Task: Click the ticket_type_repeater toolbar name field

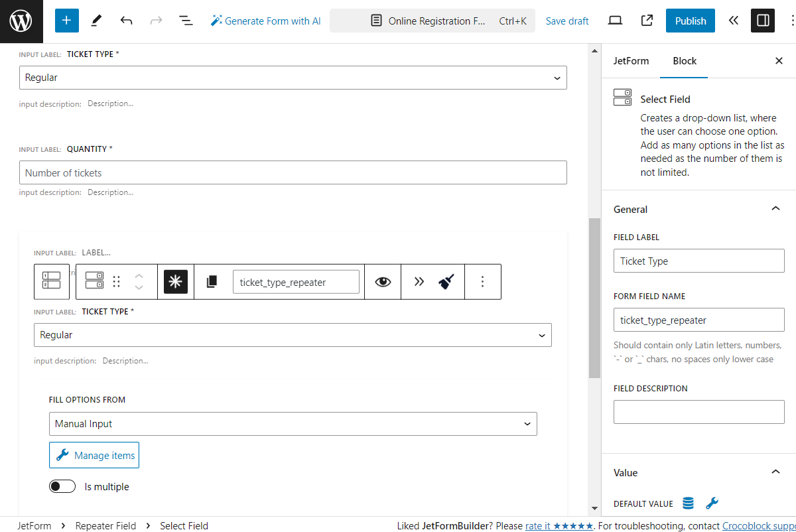Action: tap(296, 281)
